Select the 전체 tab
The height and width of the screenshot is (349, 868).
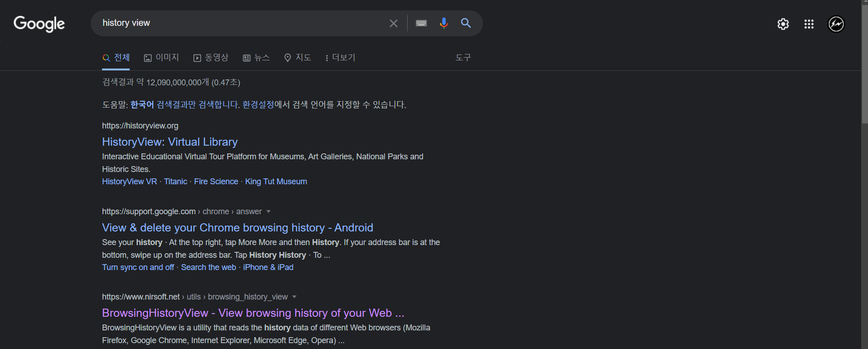coord(116,58)
